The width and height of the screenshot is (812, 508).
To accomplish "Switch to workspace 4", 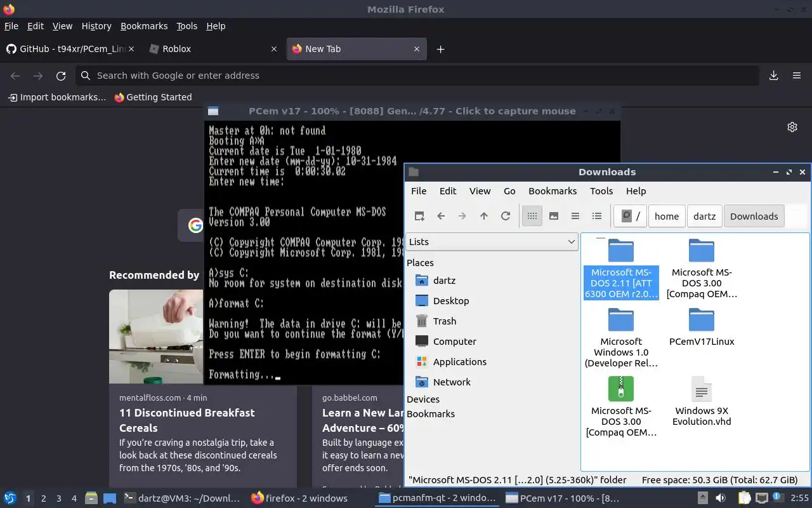I will [x=74, y=498].
